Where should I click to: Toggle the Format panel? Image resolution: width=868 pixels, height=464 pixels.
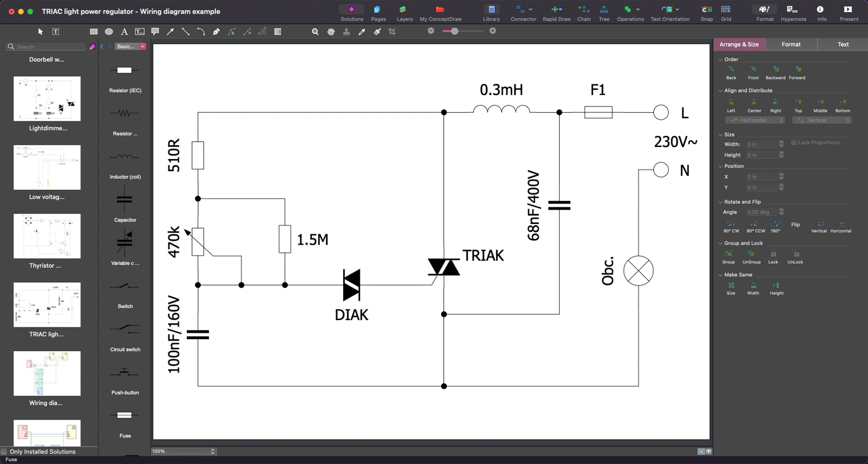[x=764, y=13]
